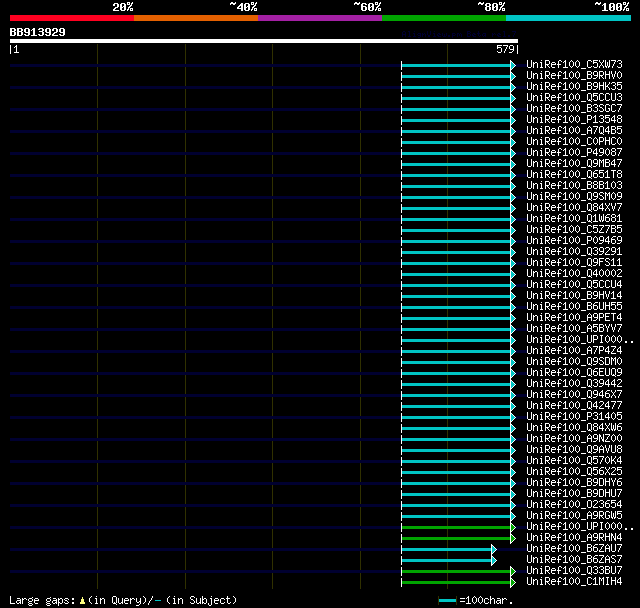
Task: Select the UniRef100_B9RHV0 label
Action: click(x=574, y=75)
